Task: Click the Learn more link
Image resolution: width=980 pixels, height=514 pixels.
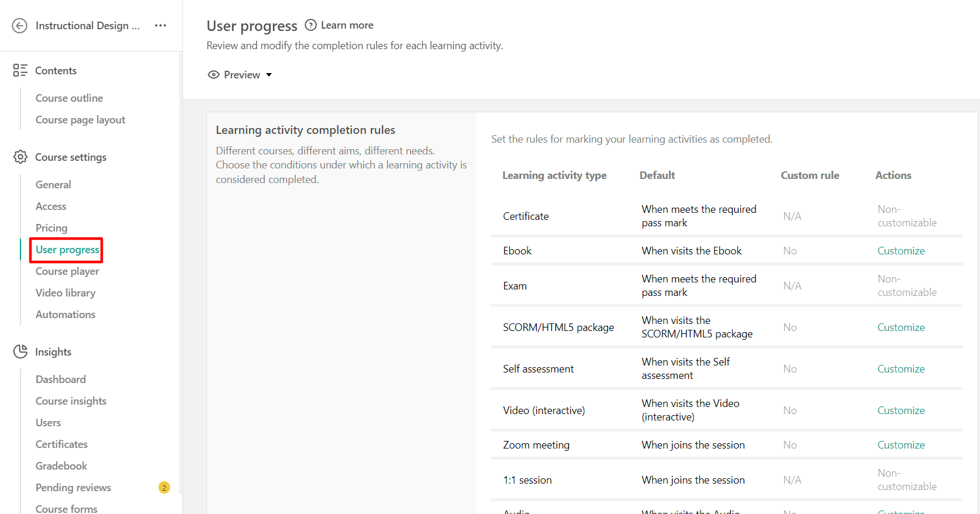Action: pos(347,25)
